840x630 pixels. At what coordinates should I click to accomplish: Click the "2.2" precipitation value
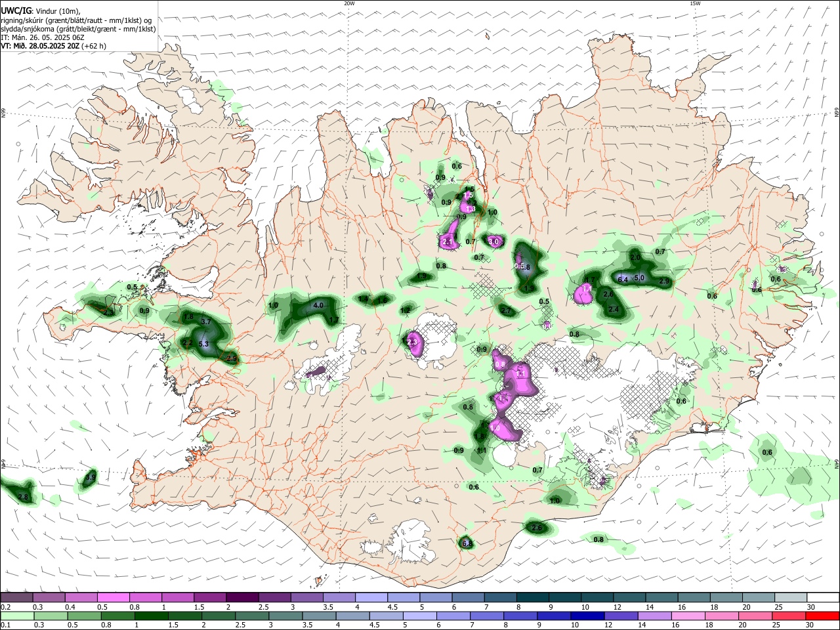point(187,343)
